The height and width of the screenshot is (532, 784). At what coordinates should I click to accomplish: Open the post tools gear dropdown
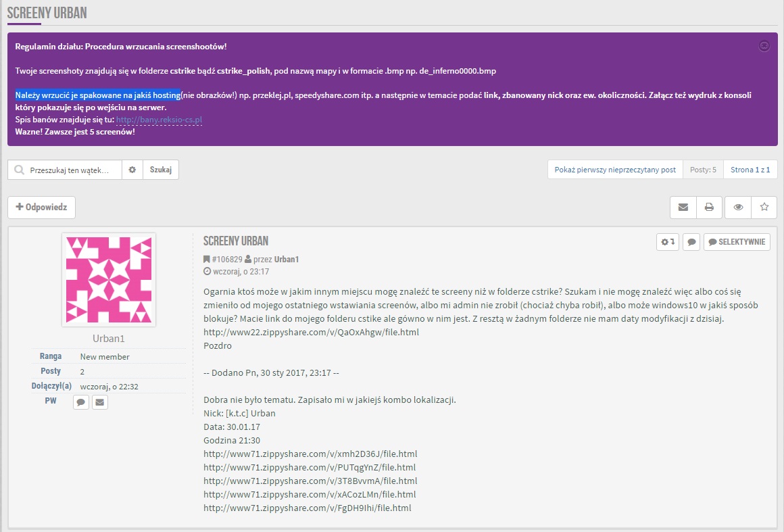(x=668, y=242)
